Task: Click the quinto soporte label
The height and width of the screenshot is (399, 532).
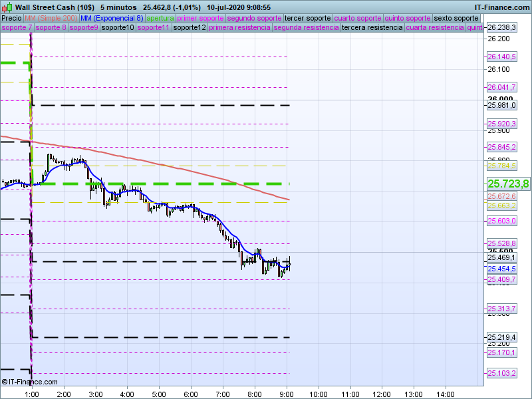Action: [408, 18]
